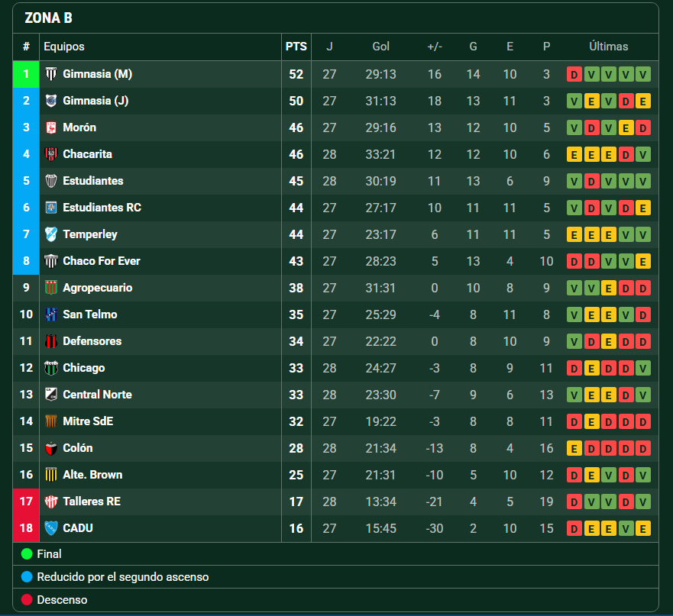Click the CADU team crest icon
Image resolution: width=673 pixels, height=616 pixels.
[x=51, y=528]
